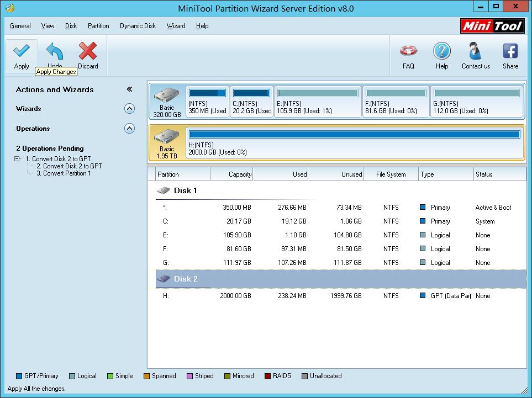Screen dimensions: 532x398
Task: Select the G: partition row
Action: click(x=341, y=263)
